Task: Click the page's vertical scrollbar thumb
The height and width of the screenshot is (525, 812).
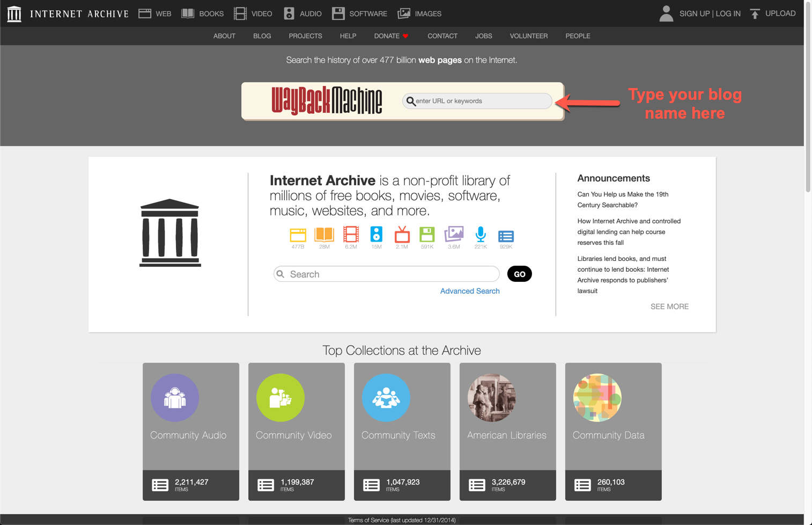Action: click(x=808, y=97)
